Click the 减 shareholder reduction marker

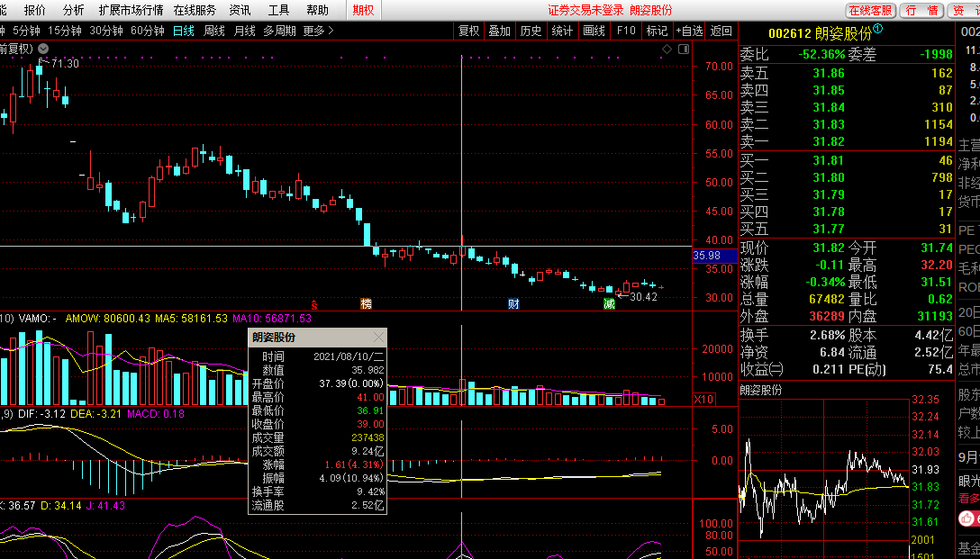(x=609, y=305)
